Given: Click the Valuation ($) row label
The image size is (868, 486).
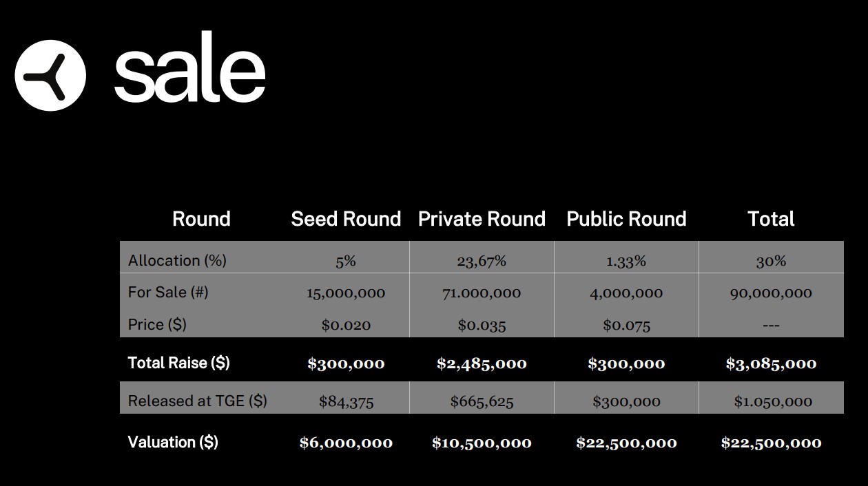Looking at the screenshot, I should pyautogui.click(x=173, y=442).
